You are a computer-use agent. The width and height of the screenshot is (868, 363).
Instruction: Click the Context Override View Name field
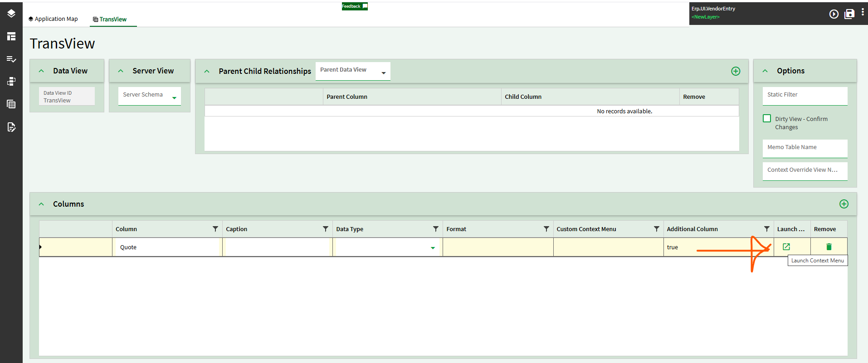(805, 171)
